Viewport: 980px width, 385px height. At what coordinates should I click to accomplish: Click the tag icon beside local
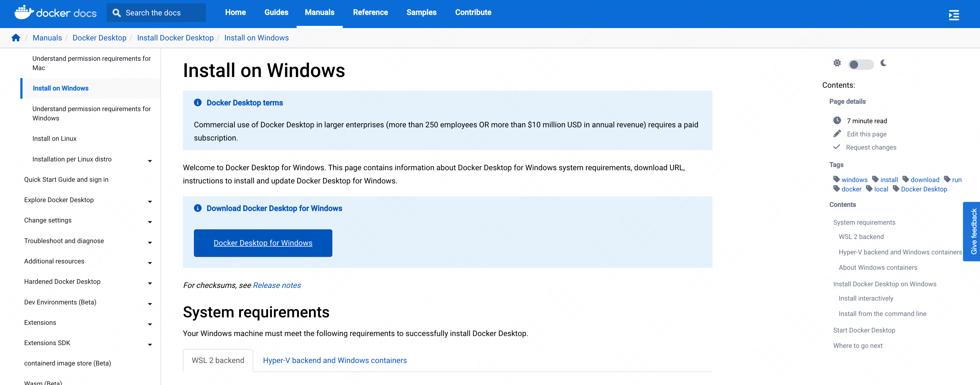[x=869, y=189]
